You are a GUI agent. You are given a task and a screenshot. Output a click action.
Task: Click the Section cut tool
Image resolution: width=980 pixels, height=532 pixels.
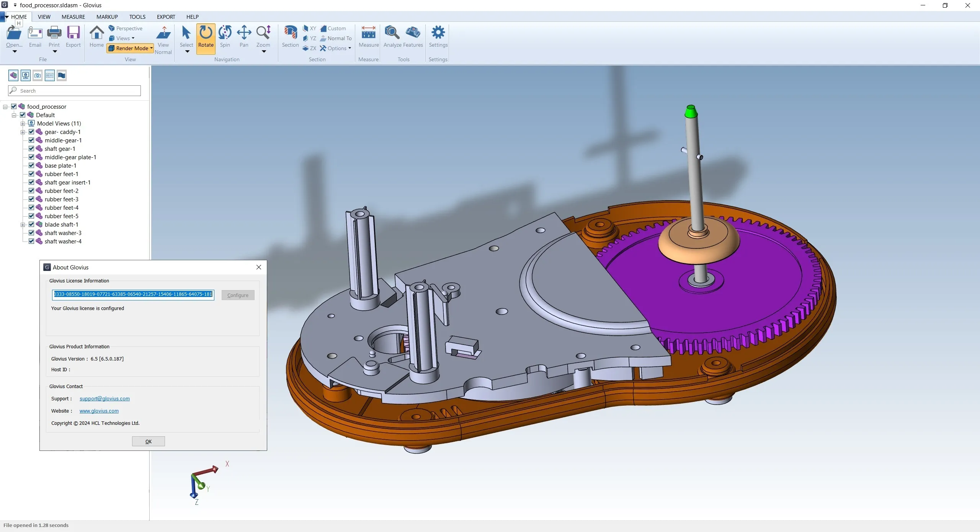coord(290,33)
